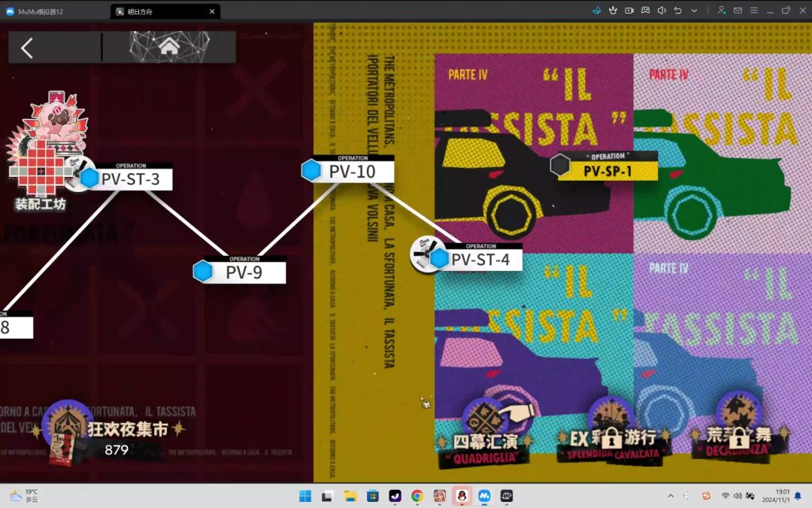Click the blue bird icon in titlebar
The image size is (812, 508).
[x=596, y=11]
